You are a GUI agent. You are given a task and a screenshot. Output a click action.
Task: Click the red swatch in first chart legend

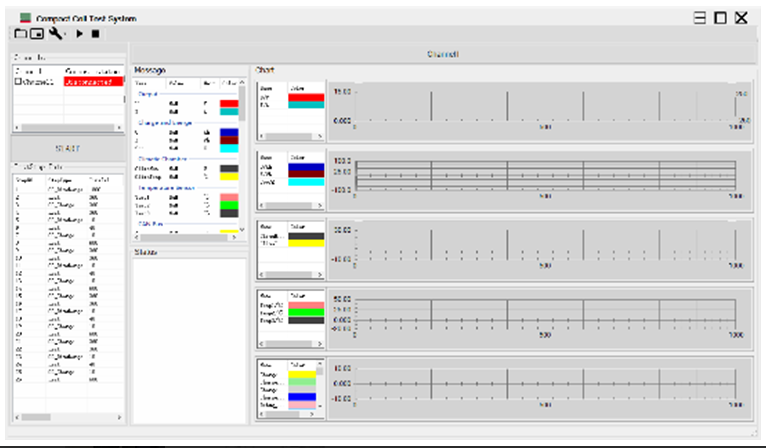pyautogui.click(x=306, y=97)
